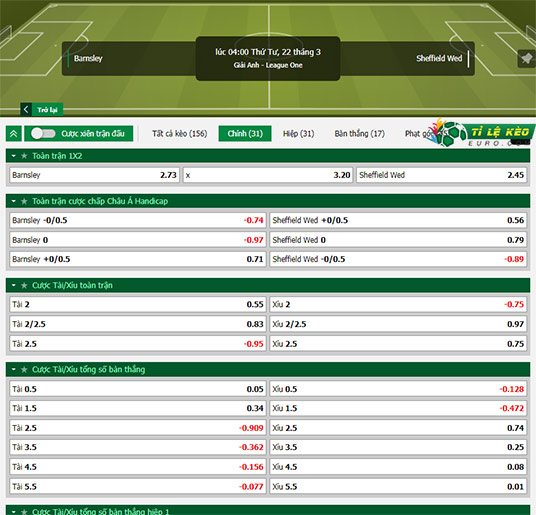The image size is (536, 515).
Task: Collapse the Tài/Xỉu toàn trận section arrow
Action: point(14,285)
